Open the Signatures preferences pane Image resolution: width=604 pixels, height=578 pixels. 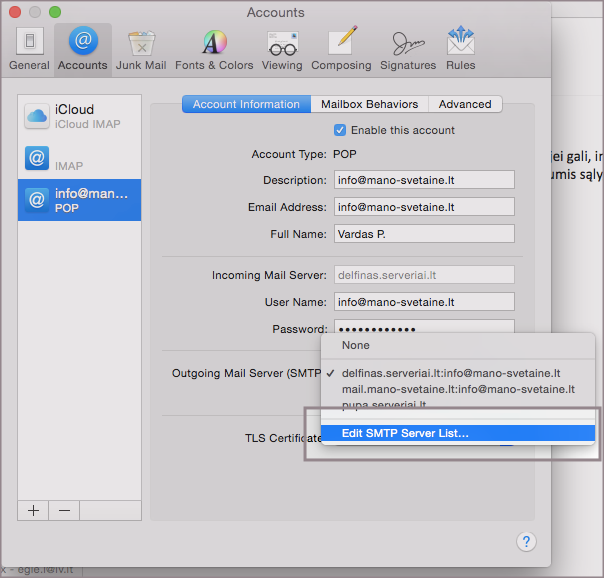pyautogui.click(x=407, y=49)
